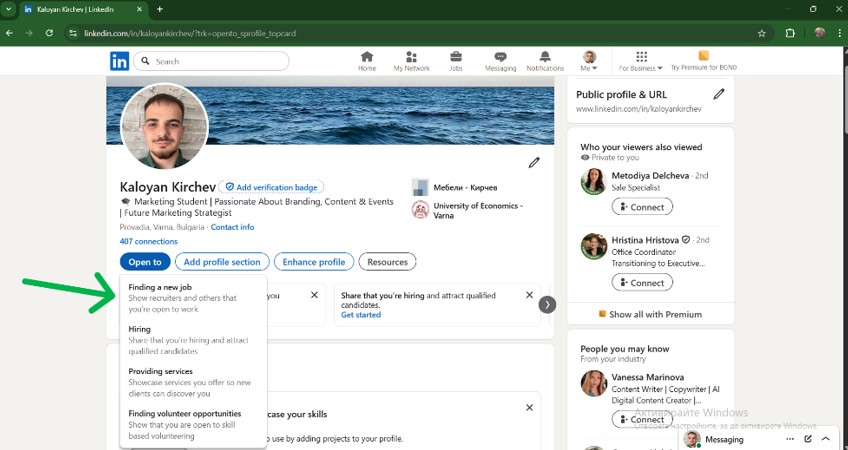The image size is (848, 450).
Task: Open Vanessa Marinova's profile name
Action: 647,377
